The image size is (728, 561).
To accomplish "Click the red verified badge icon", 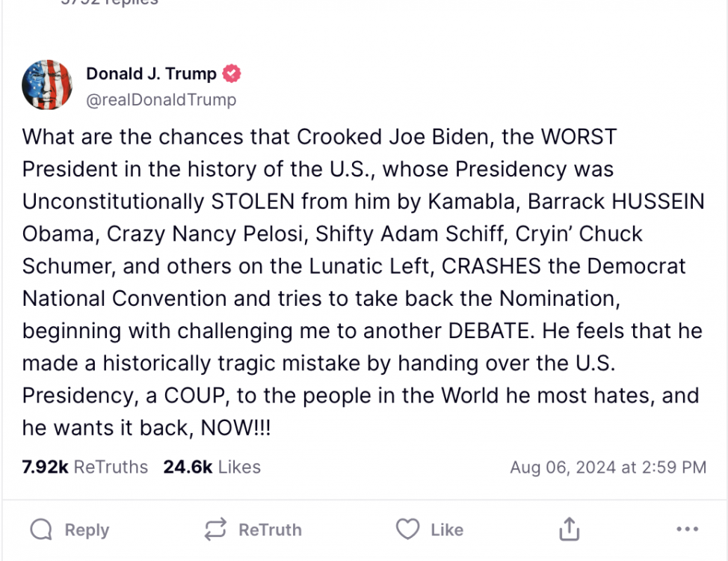I will click(232, 74).
